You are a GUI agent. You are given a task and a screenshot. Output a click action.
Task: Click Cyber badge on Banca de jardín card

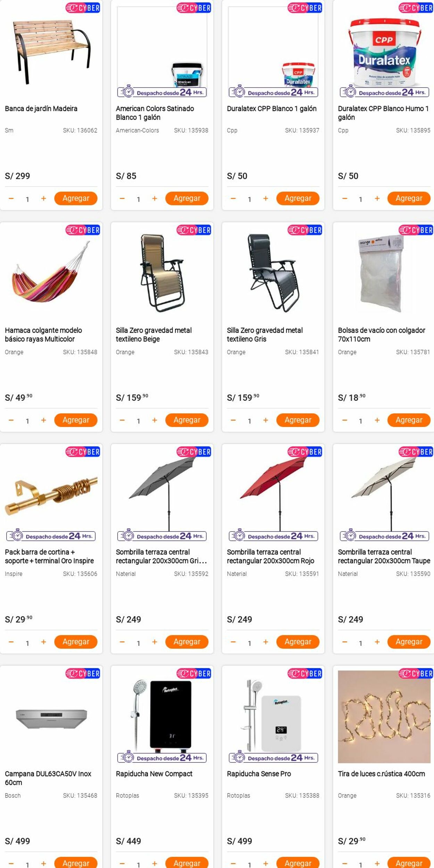click(x=83, y=8)
